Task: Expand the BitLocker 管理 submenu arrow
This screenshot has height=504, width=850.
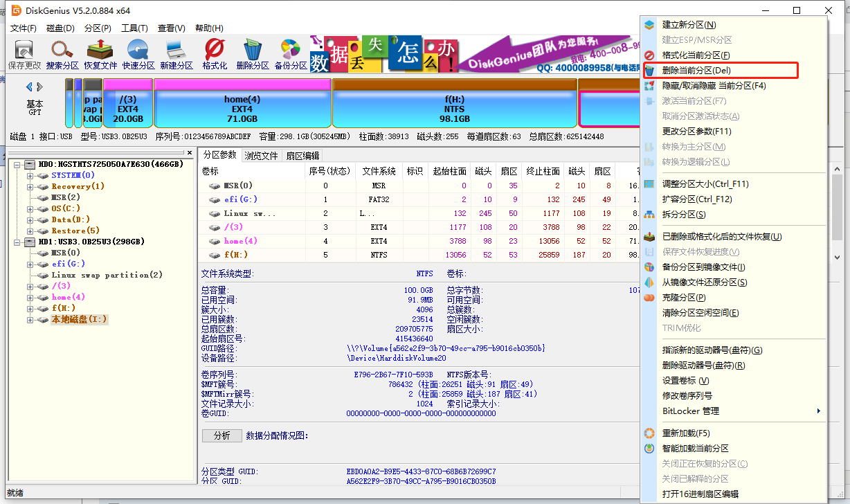Action: pyautogui.click(x=818, y=411)
